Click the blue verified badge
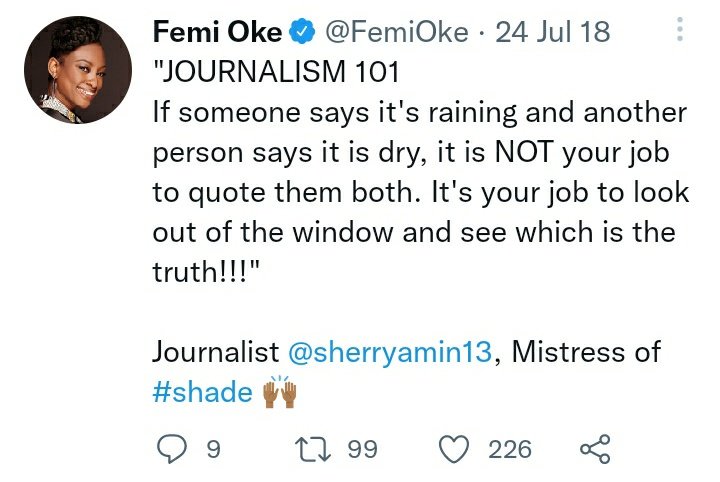The image size is (720, 482). pyautogui.click(x=302, y=32)
